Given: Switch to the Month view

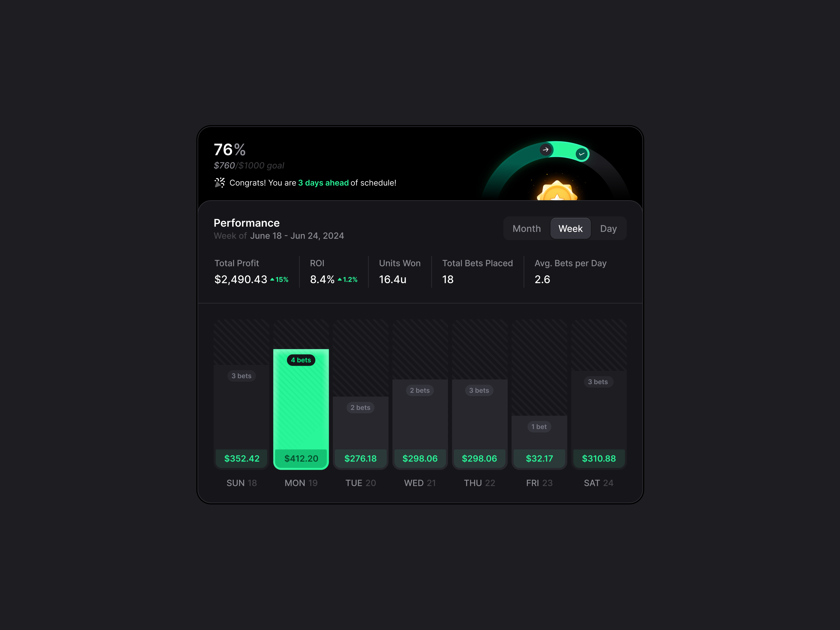Looking at the screenshot, I should [x=526, y=229].
